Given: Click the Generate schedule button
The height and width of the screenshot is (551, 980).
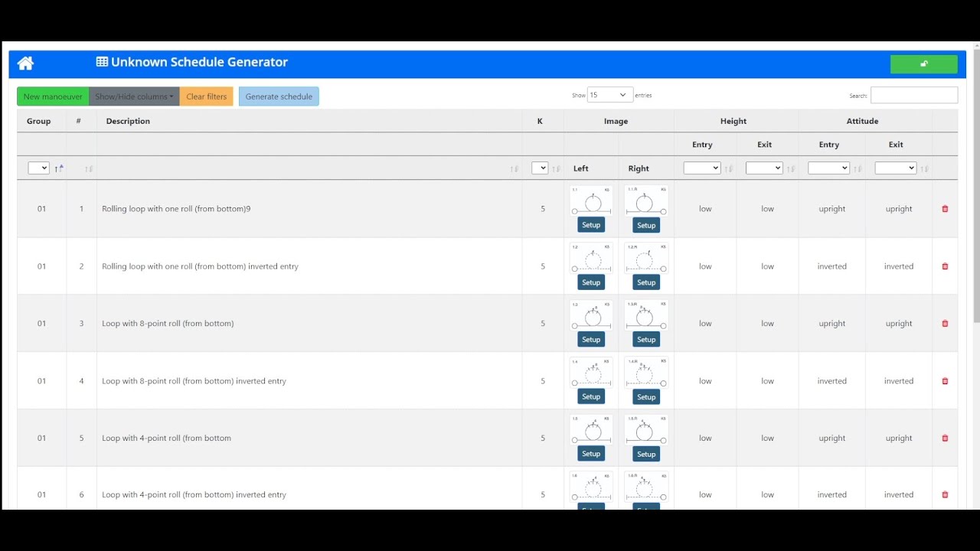Looking at the screenshot, I should click(279, 96).
